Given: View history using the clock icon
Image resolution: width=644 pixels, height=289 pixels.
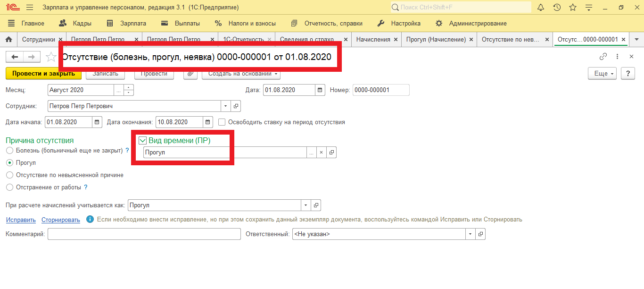Looking at the screenshot, I should [x=557, y=7].
